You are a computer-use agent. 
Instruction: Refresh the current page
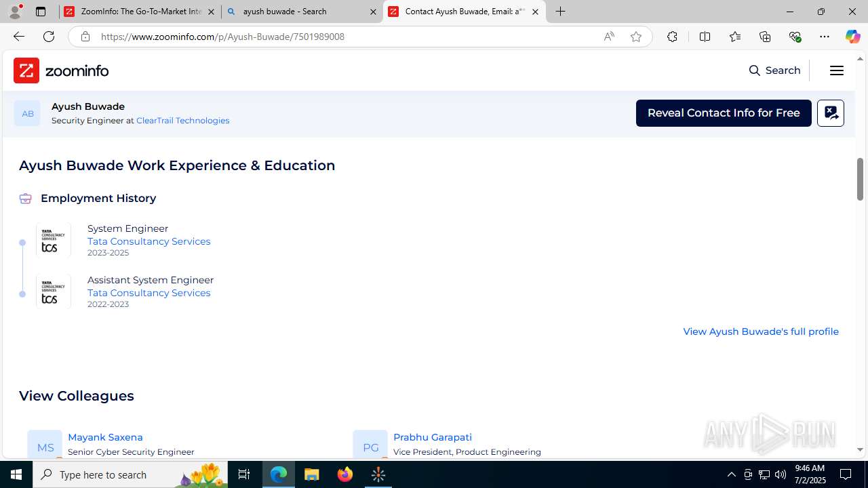click(49, 37)
